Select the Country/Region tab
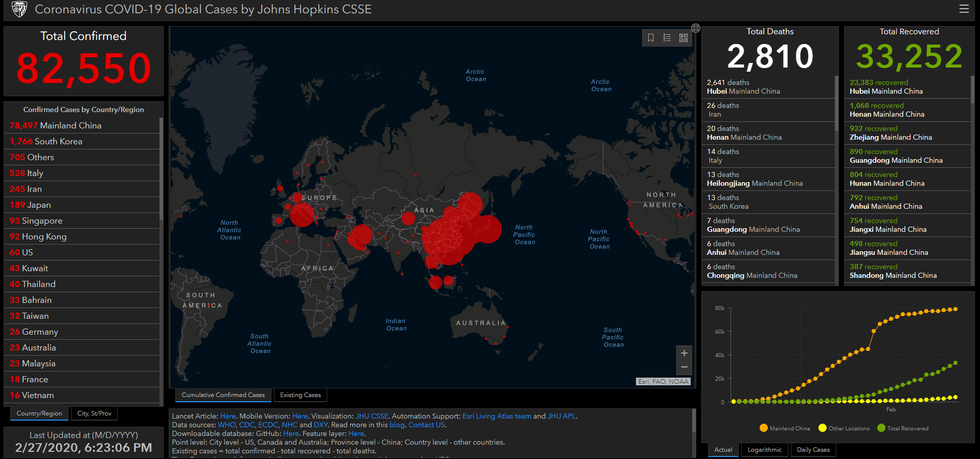This screenshot has width=980, height=459. [x=39, y=413]
